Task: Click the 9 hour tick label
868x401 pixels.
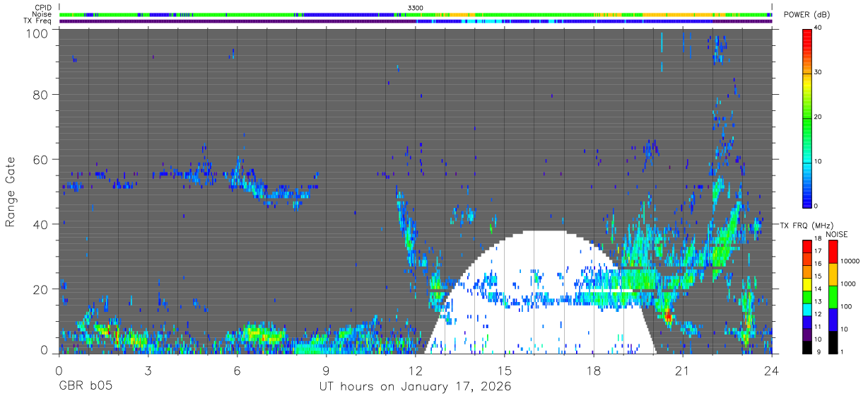Action: pyautogui.click(x=326, y=371)
